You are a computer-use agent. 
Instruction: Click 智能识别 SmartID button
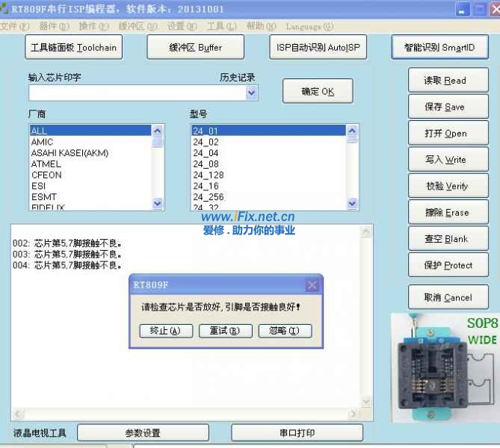(439, 47)
